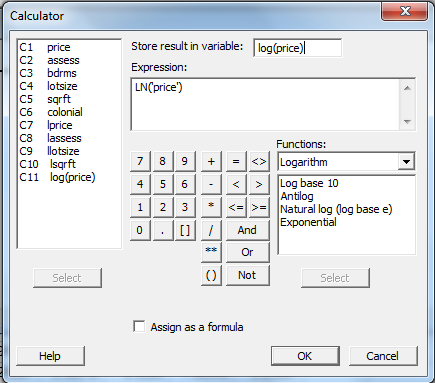Click the 6 keypad button
The height and width of the screenshot is (383, 435).
point(185,184)
